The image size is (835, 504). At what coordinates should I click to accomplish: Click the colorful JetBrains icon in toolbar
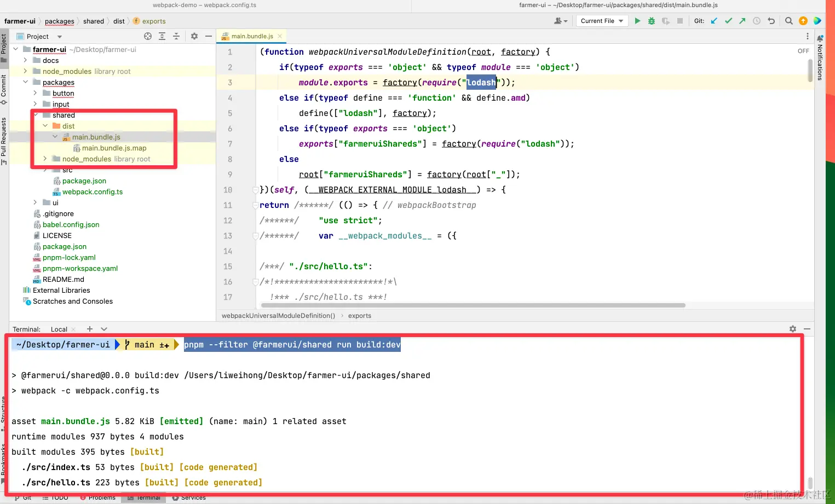(817, 21)
